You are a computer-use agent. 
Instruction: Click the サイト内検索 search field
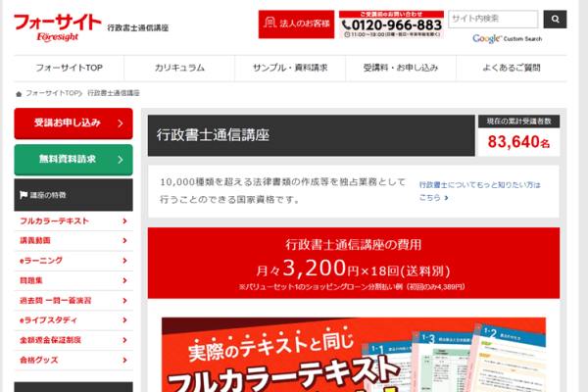pos(493,19)
